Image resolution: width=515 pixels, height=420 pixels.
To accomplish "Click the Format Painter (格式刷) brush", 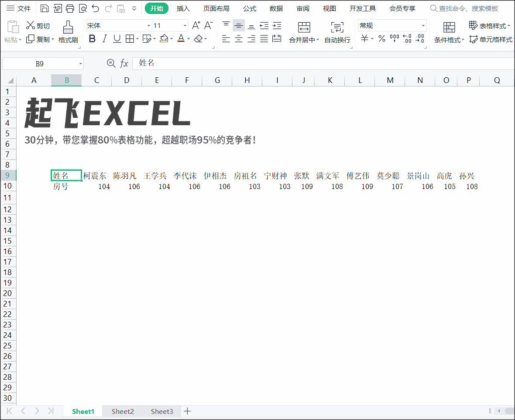I will coord(68,27).
